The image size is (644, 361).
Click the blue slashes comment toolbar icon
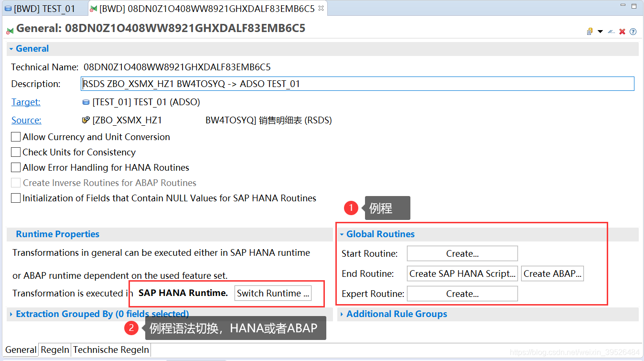coord(611,32)
